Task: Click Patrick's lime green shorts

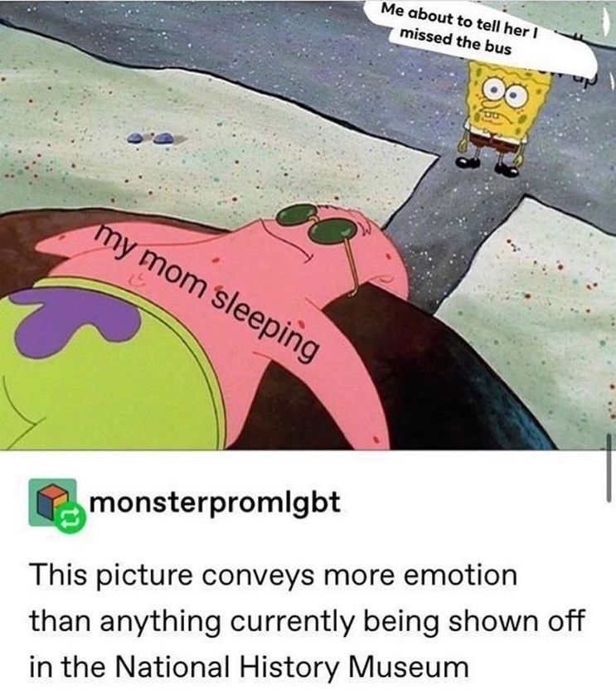Action: pos(106,363)
